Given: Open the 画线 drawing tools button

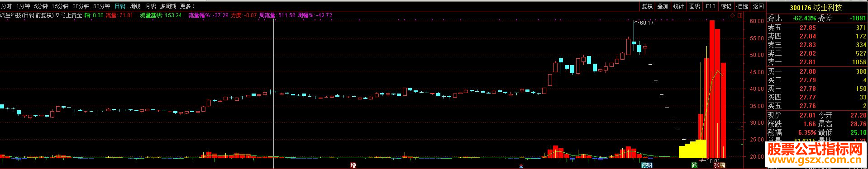Looking at the screenshot, I should point(695,6).
